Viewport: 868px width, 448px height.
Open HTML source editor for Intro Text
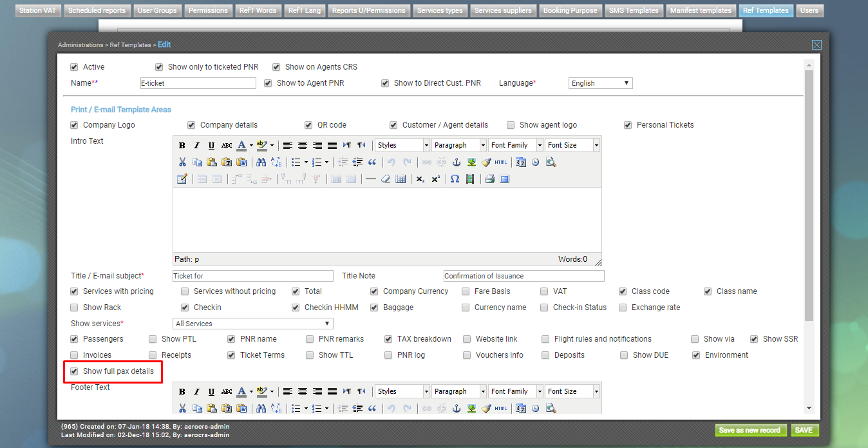501,162
